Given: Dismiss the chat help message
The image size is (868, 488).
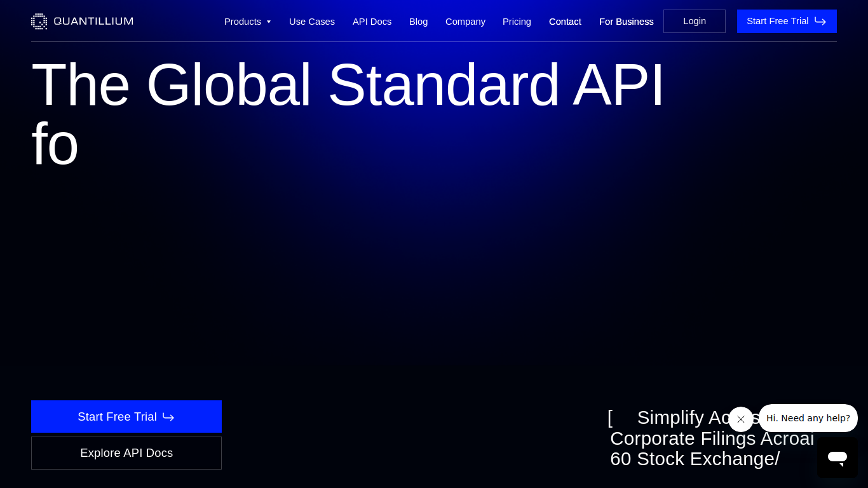Looking at the screenshot, I should pyautogui.click(x=741, y=419).
